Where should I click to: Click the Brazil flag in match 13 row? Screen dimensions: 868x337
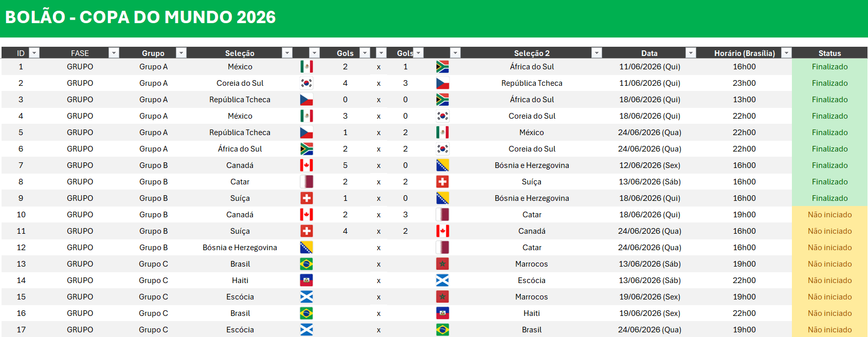(306, 264)
